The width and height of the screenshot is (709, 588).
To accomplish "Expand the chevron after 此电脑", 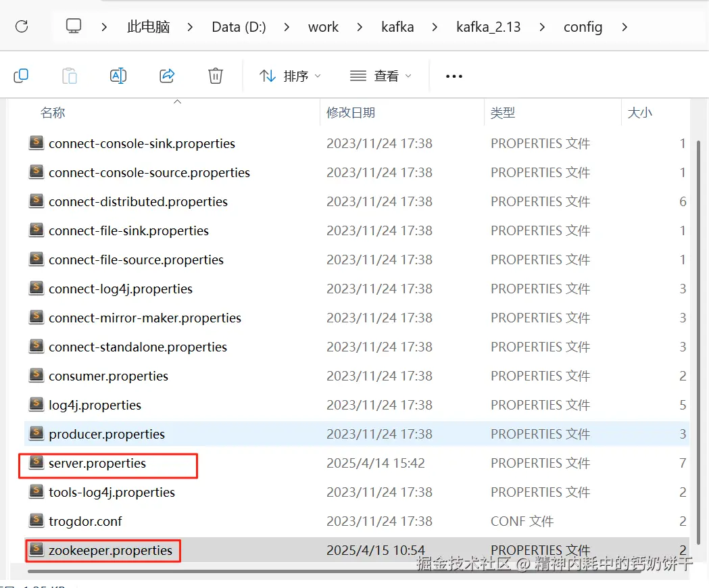I will 190,27.
